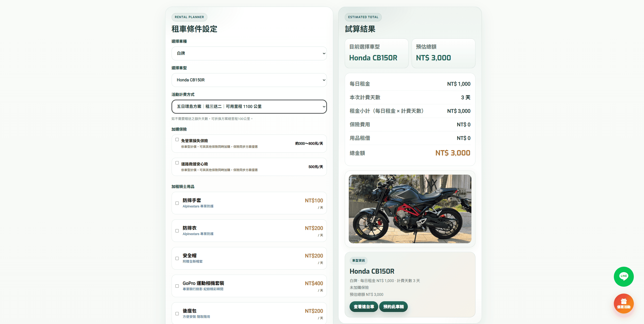This screenshot has width=644, height=324.
Task: Check the 後座包 add-on
Action: tap(177, 314)
